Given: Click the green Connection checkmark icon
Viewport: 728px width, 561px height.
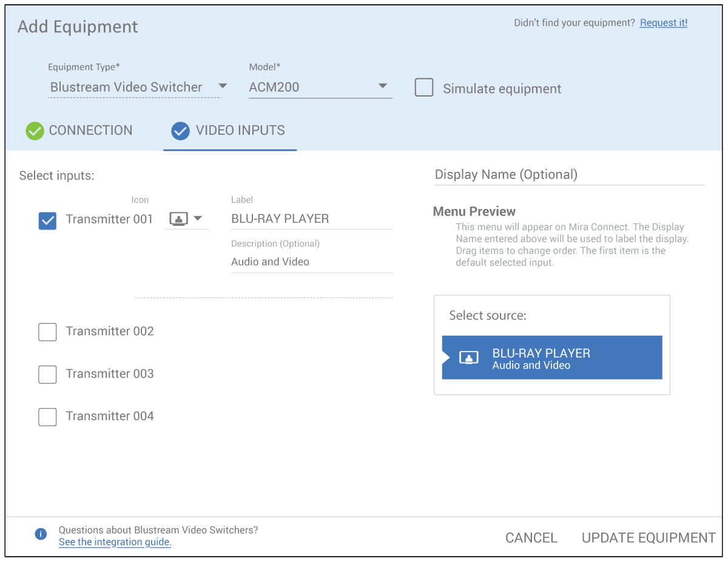Looking at the screenshot, I should coord(35,131).
